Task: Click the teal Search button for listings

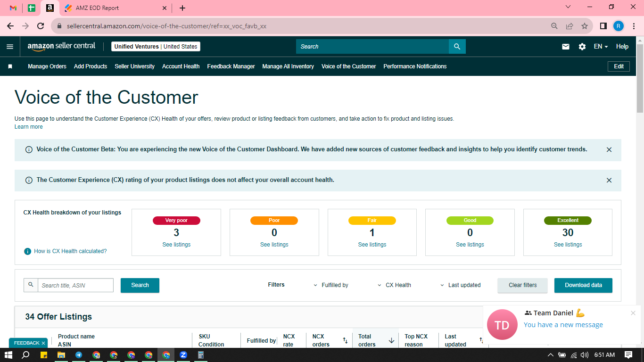Action: [x=140, y=285]
